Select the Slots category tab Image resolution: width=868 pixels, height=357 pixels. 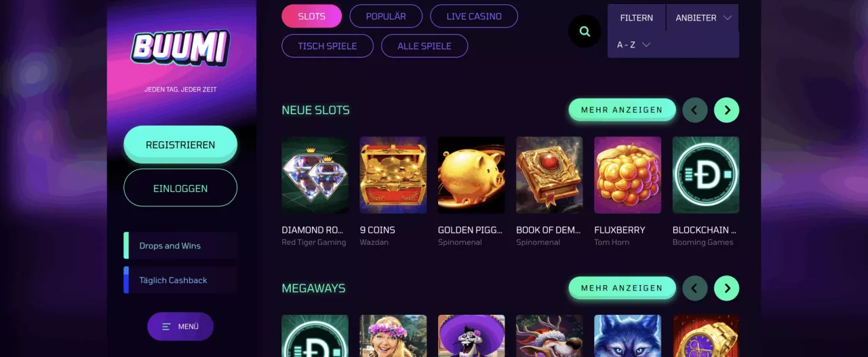click(x=312, y=16)
